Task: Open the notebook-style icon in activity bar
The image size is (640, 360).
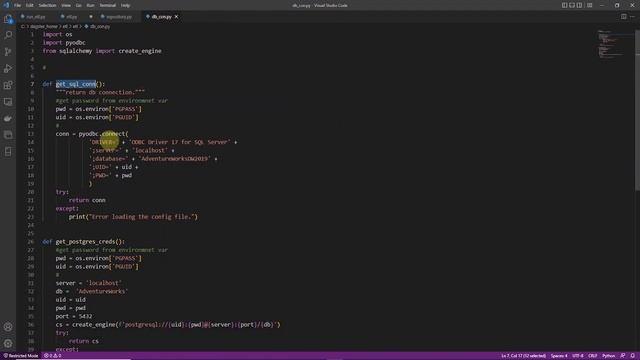Action: (x=8, y=152)
